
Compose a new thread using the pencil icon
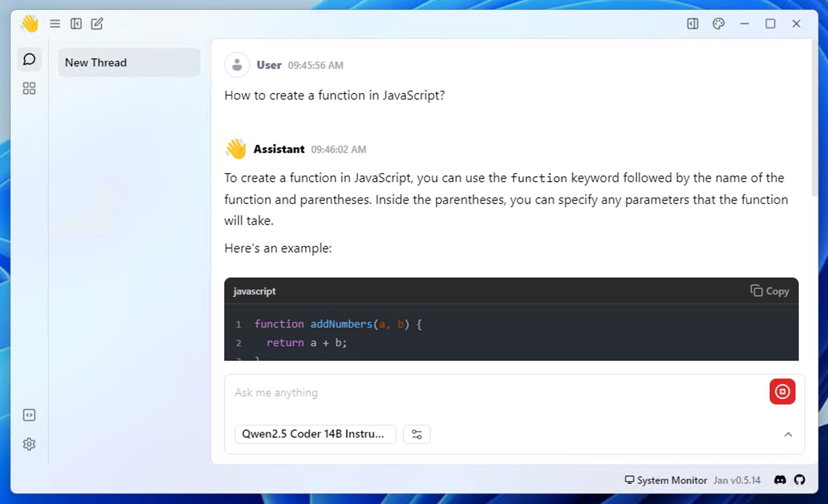(96, 24)
